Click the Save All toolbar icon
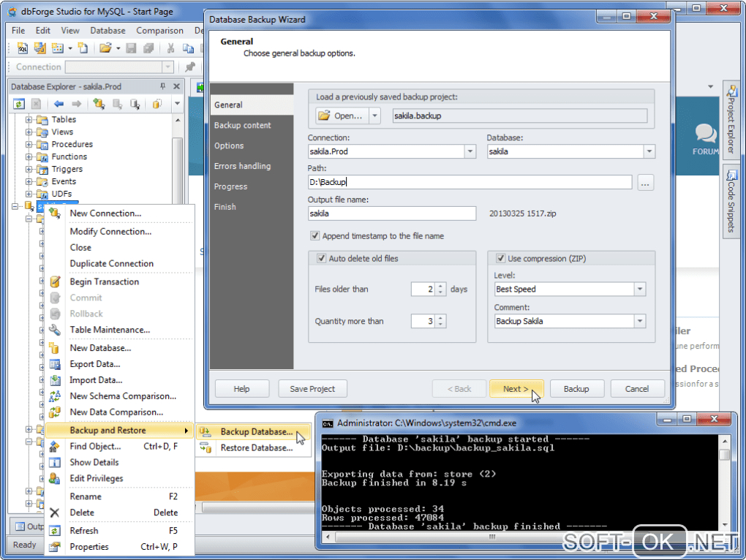Screen dimensions: 746x560 [149, 48]
